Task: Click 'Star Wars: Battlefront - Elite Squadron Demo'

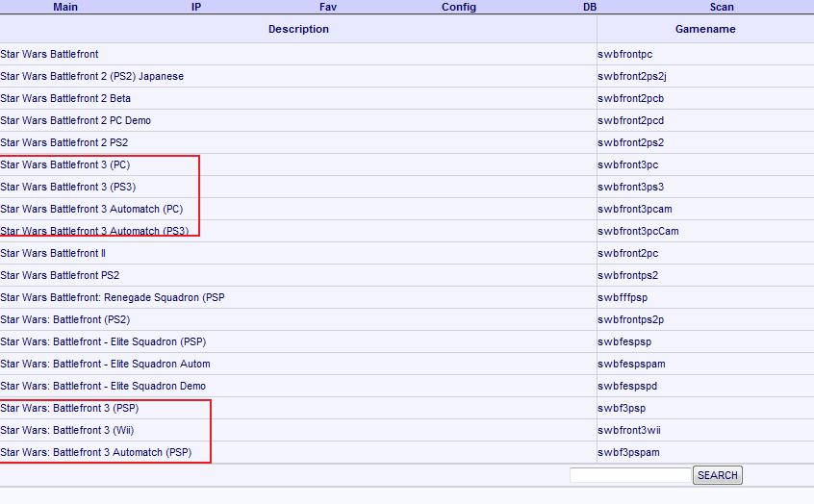Action: 103,386
